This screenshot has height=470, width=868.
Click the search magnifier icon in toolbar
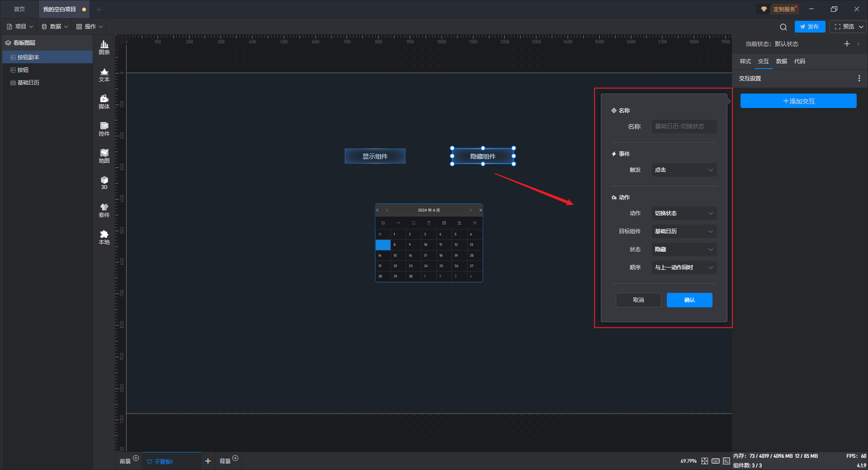pos(783,27)
